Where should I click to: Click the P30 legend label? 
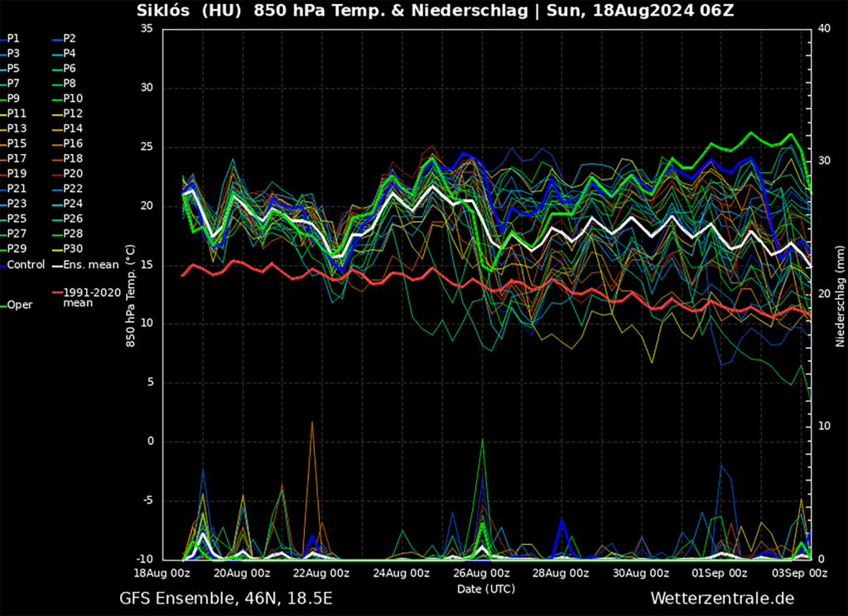pyautogui.click(x=73, y=249)
